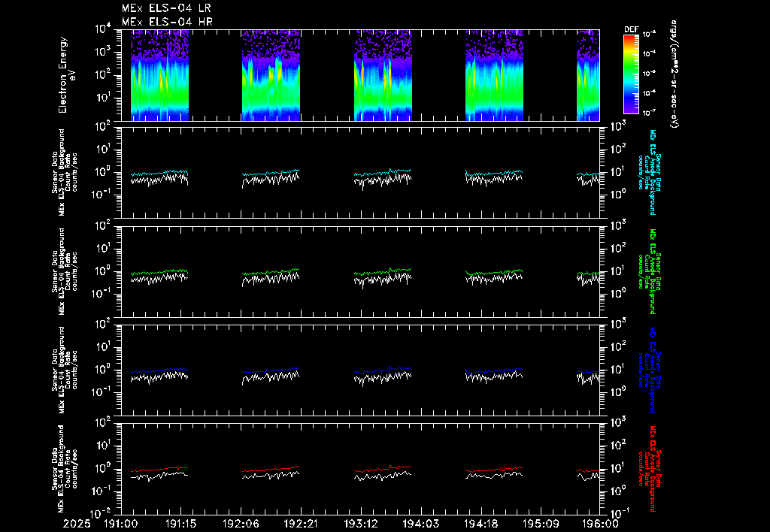
Task: Click the "MEx ELS-04 HR" title text
Action: (167, 22)
